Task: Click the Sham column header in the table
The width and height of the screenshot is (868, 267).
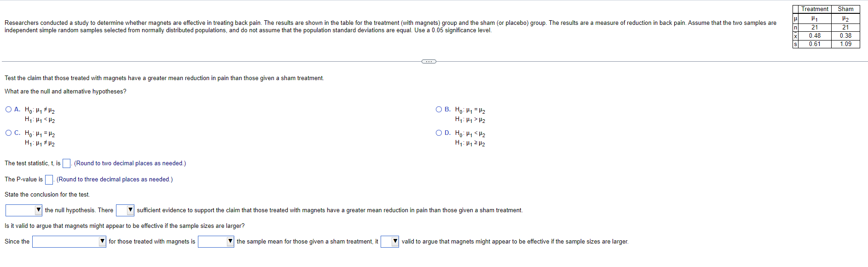Action: tap(846, 9)
